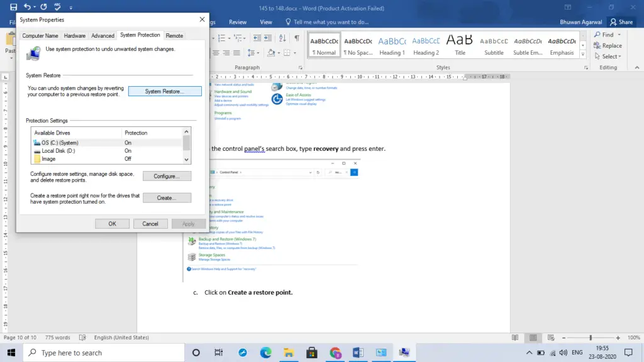Zoom in with the plus button in Word
The image size is (644, 362).
(x=618, y=337)
